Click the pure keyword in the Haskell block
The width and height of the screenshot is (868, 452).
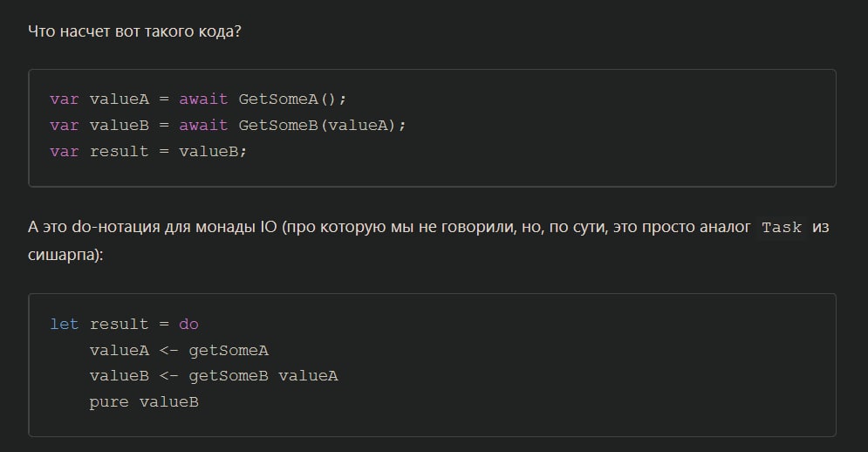pyautogui.click(x=109, y=402)
